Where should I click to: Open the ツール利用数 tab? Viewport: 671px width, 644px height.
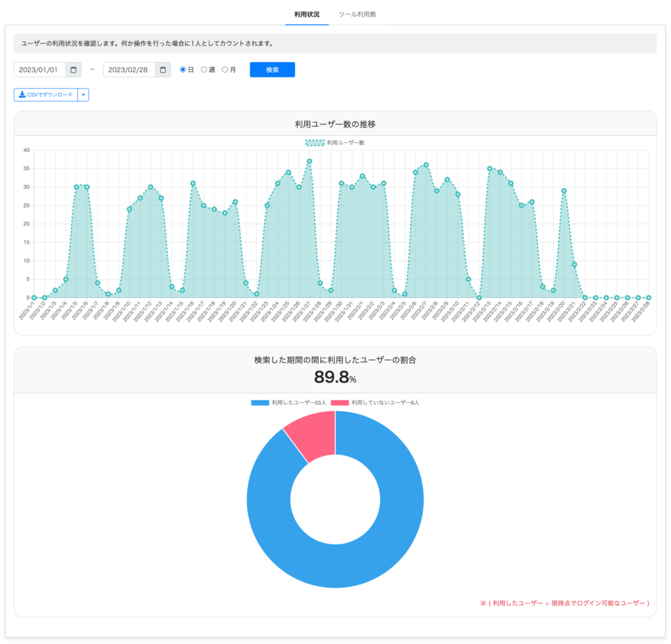click(357, 14)
